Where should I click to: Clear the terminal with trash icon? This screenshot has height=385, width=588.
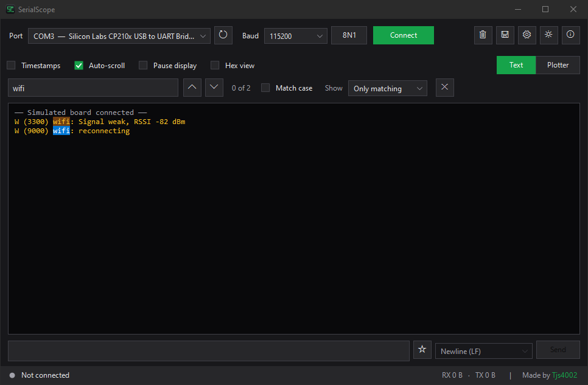click(x=483, y=35)
